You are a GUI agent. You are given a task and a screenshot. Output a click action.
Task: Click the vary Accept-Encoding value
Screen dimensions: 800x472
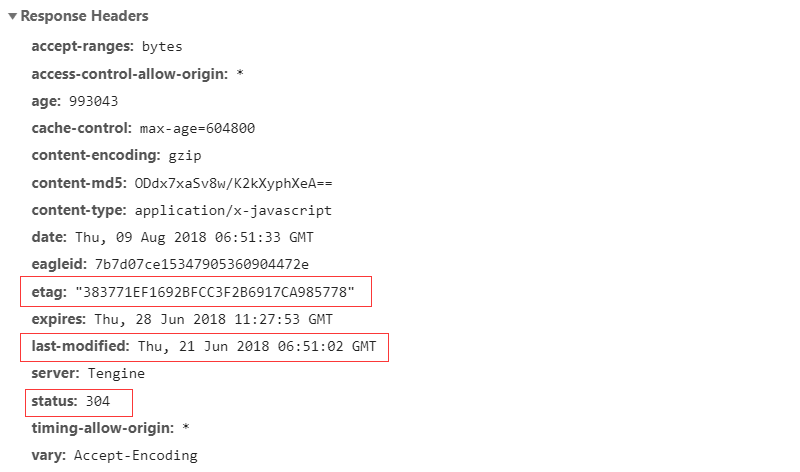pyautogui.click(x=137, y=455)
